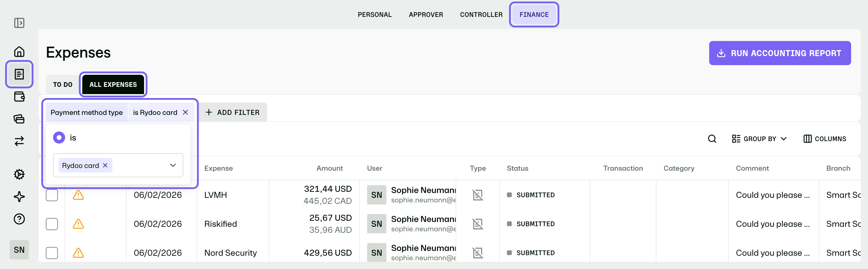Viewport: 868px width, 269px height.
Task: Open the settings gear icon
Action: [19, 174]
